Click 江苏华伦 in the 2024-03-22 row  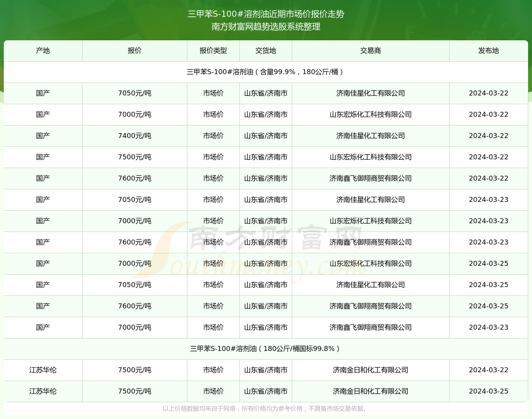43,370
